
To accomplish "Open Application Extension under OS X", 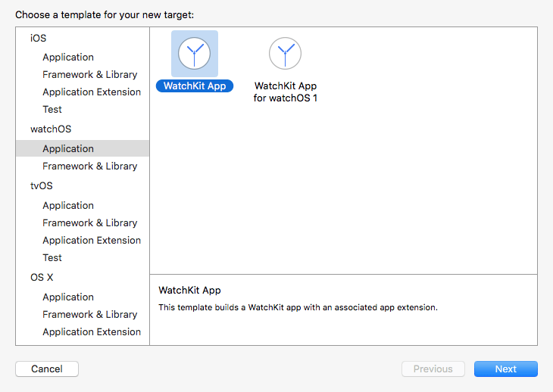I will (x=92, y=332).
